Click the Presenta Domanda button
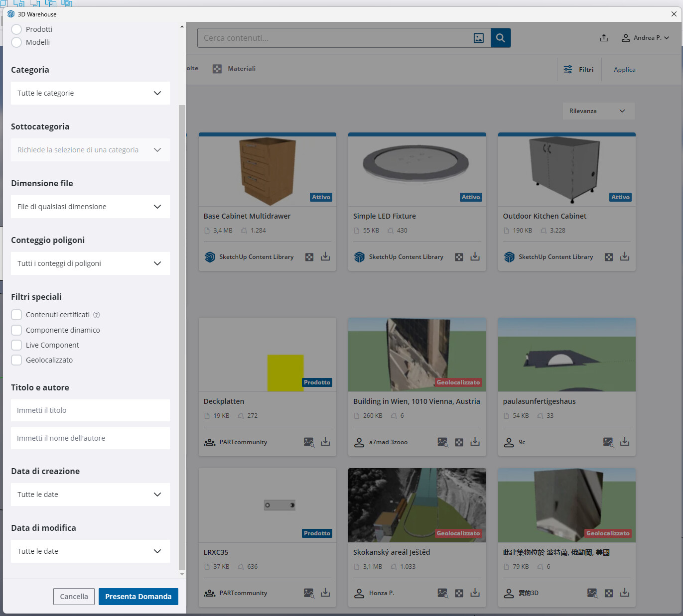The image size is (683, 616). click(x=138, y=597)
